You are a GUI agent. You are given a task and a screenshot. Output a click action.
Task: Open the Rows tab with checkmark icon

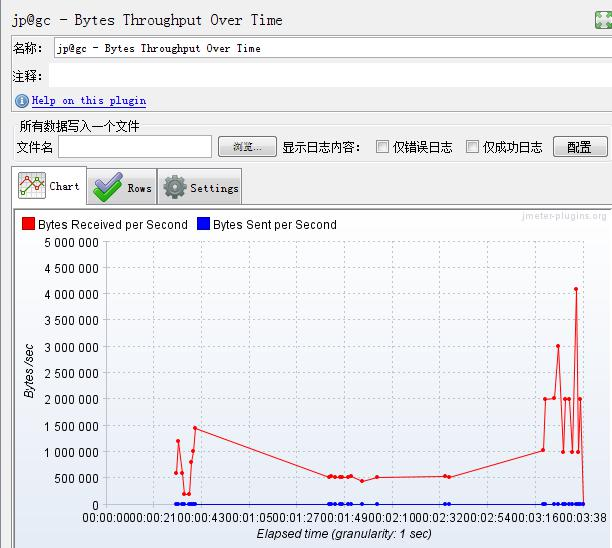124,187
